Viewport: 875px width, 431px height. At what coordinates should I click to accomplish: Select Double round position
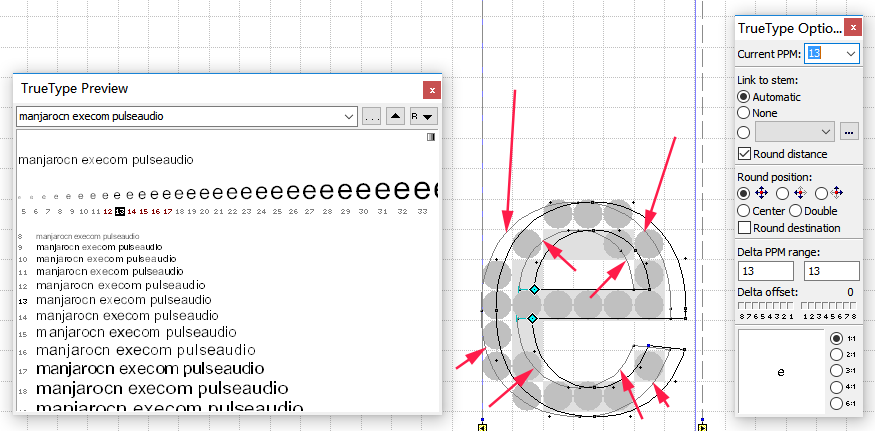[x=796, y=211]
